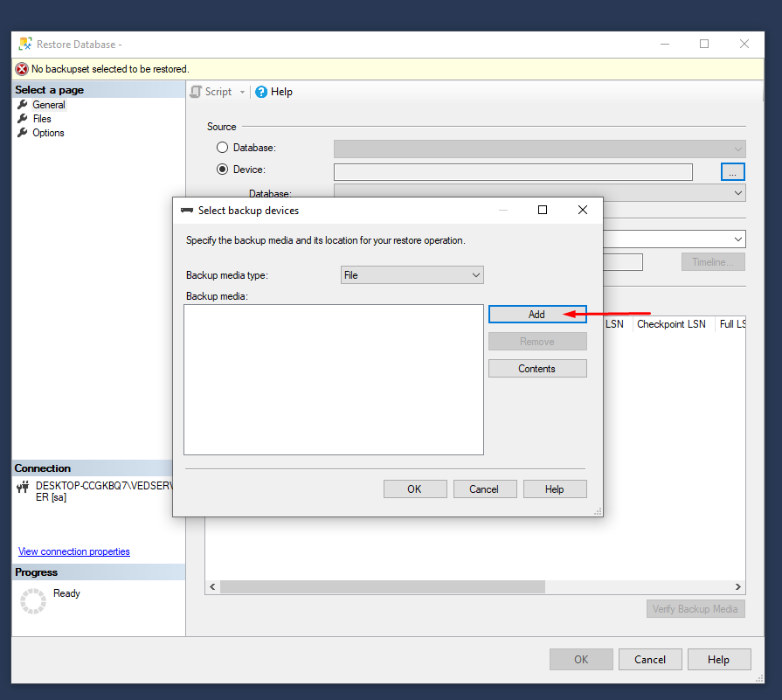Click the Restore Database title bar icon
782x700 pixels.
25,44
